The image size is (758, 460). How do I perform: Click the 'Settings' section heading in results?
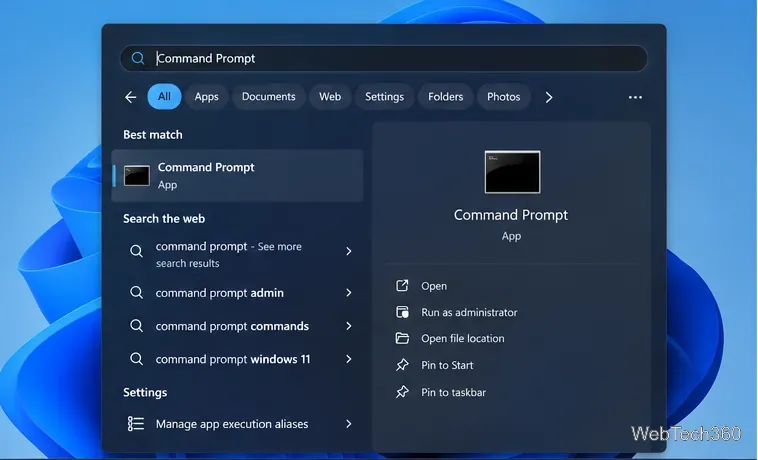(x=145, y=392)
